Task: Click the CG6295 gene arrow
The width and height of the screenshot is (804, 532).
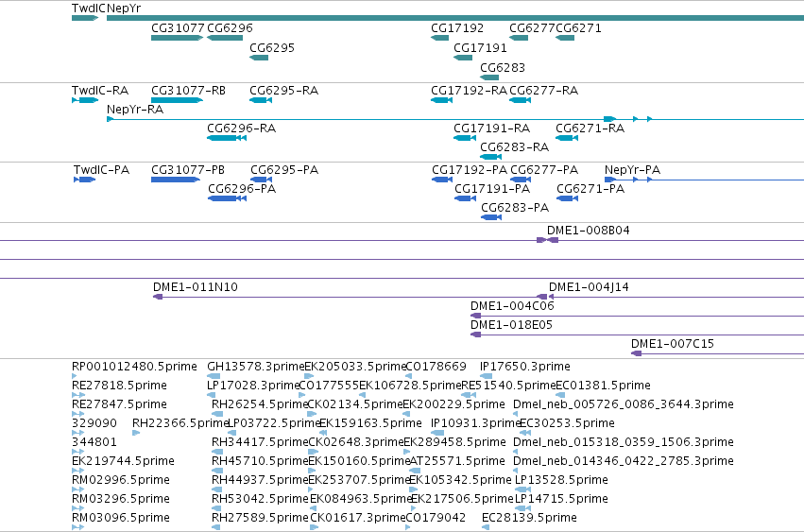Action: (259, 58)
